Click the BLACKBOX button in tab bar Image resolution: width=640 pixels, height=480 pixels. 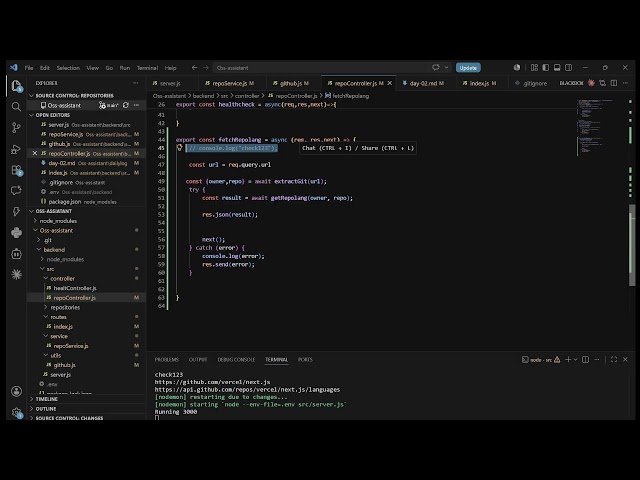click(x=571, y=83)
